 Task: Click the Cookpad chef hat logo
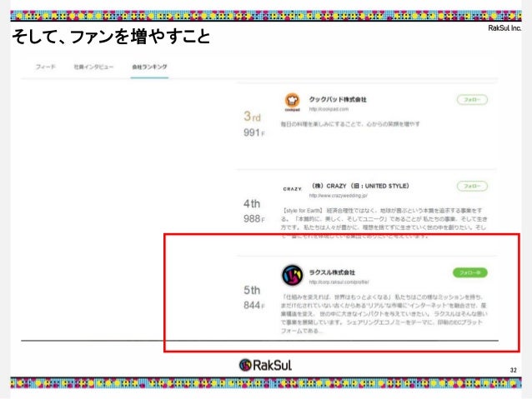292,102
